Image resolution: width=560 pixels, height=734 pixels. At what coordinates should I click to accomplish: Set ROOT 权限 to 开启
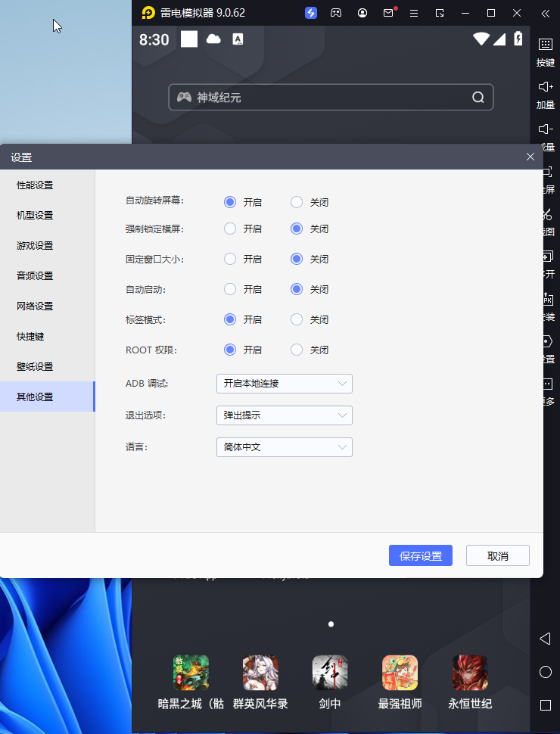pyautogui.click(x=230, y=350)
